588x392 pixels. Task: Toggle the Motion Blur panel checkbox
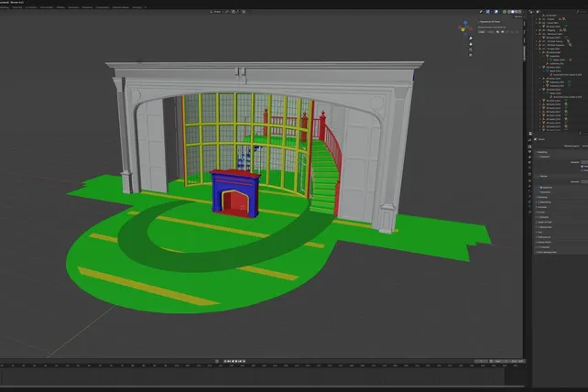point(539,227)
